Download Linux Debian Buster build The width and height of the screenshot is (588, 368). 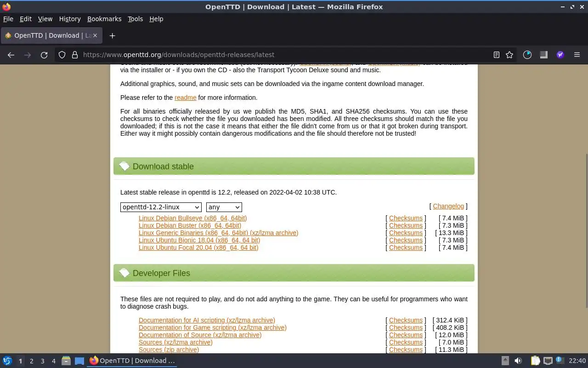190,225
